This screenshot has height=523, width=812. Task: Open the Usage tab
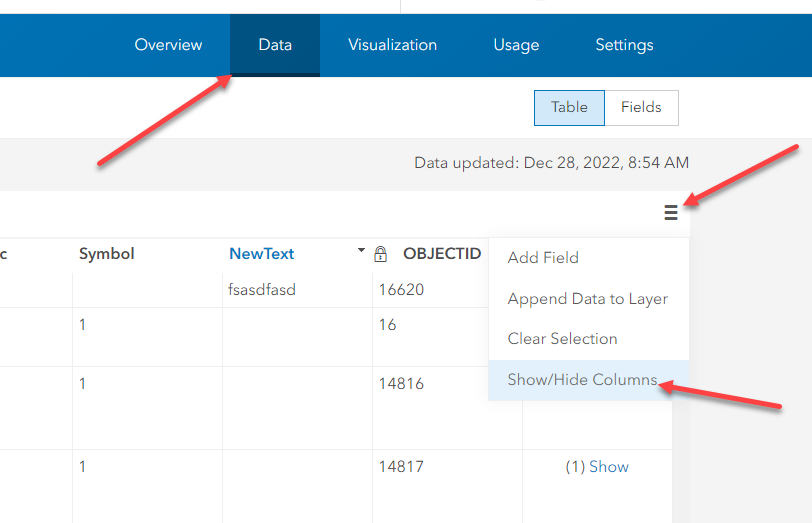coord(516,45)
